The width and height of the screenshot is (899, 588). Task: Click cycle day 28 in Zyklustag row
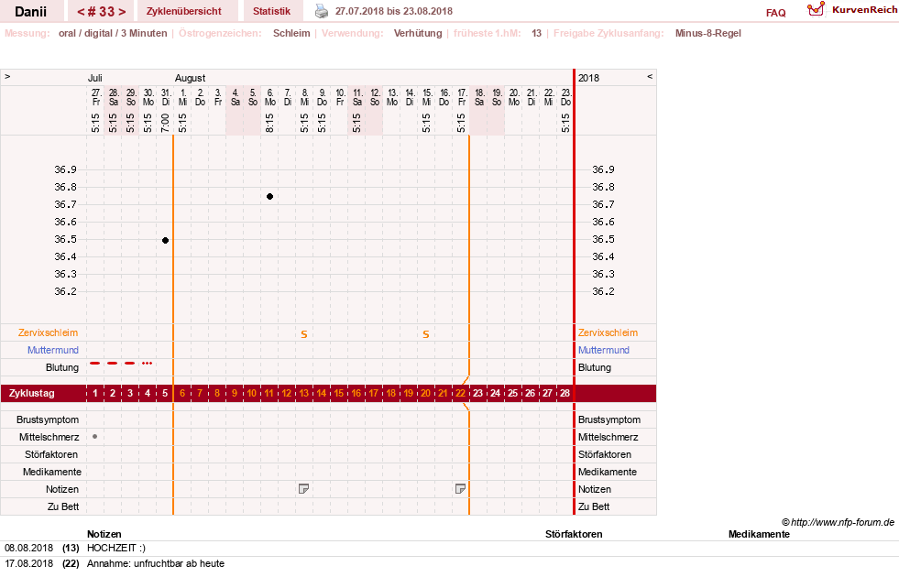pyautogui.click(x=565, y=393)
